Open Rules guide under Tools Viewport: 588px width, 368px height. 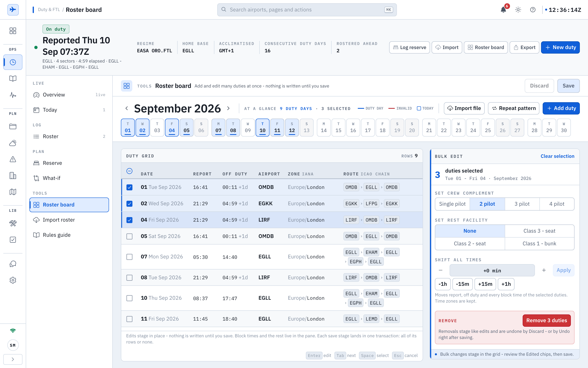[x=69, y=235]
